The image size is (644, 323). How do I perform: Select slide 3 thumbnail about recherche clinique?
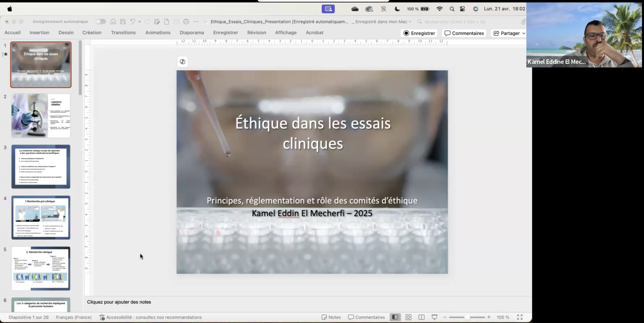tap(41, 167)
